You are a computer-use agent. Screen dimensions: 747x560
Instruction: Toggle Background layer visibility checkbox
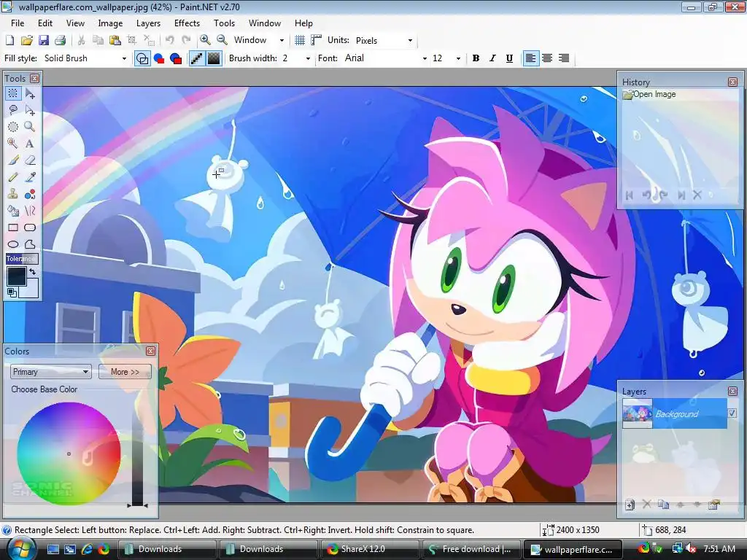[x=732, y=413]
